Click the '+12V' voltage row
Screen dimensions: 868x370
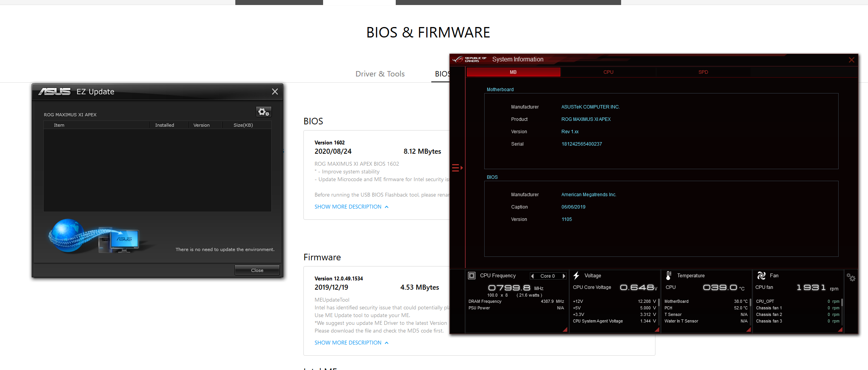pos(614,301)
